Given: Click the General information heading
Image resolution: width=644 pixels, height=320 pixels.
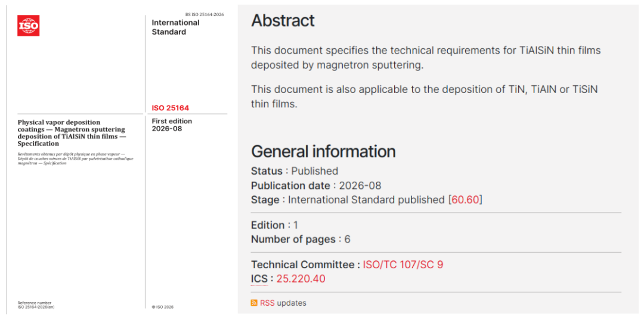Looking at the screenshot, I should coord(323,151).
